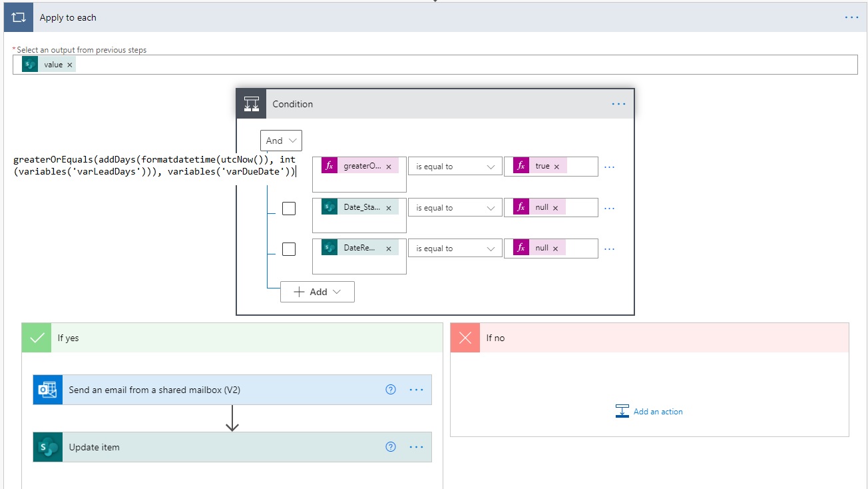Remove the true expression token

(556, 167)
